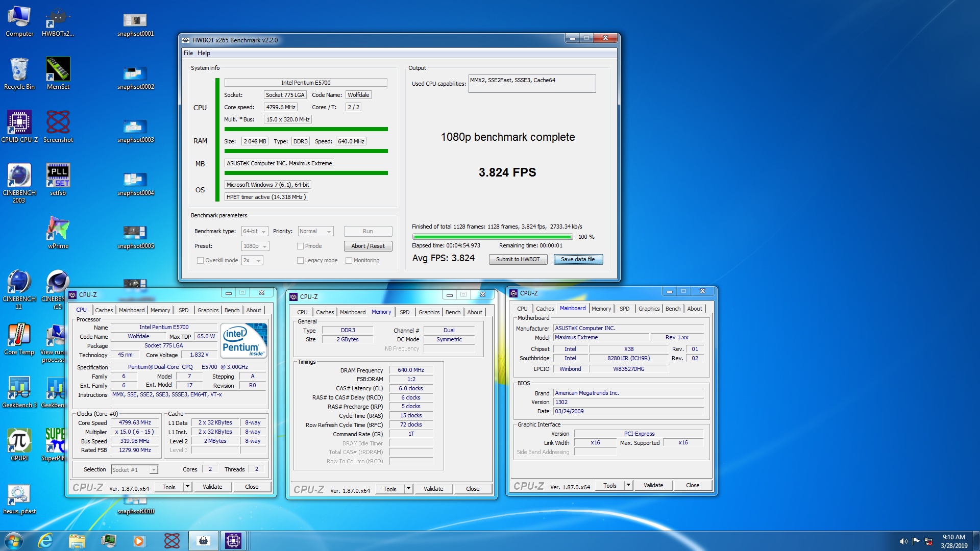The width and height of the screenshot is (980, 551).
Task: Enable the Pmode checkbox
Action: coord(300,246)
